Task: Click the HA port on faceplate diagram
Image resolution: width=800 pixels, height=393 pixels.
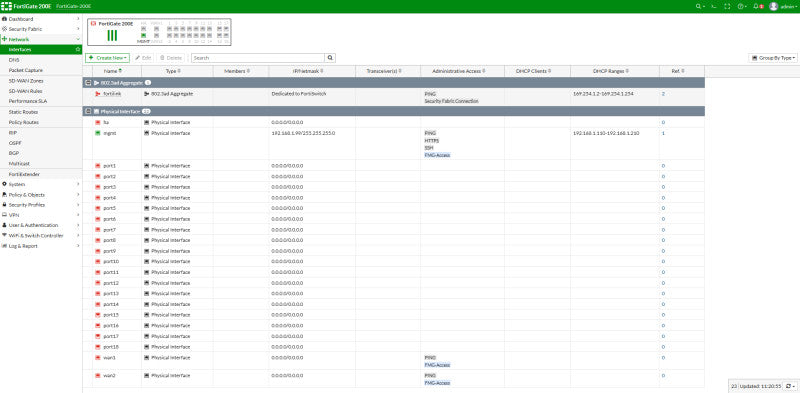Action: (x=143, y=29)
